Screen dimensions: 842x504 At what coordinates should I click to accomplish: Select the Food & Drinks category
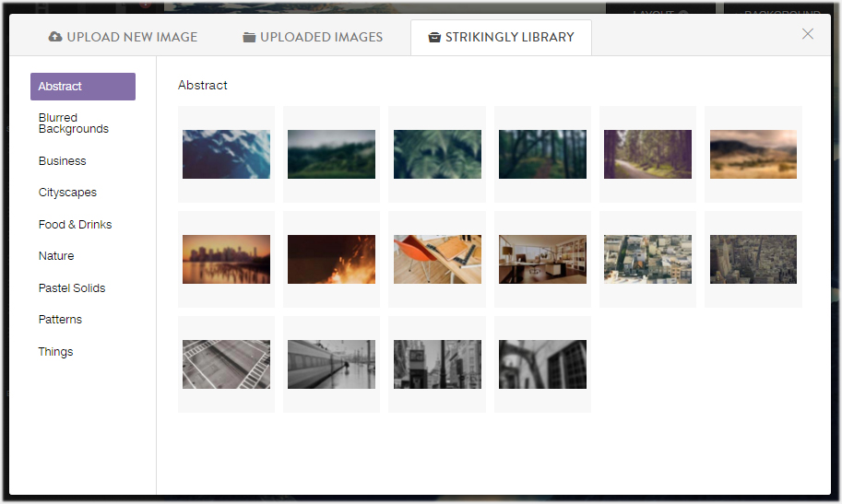tap(76, 225)
